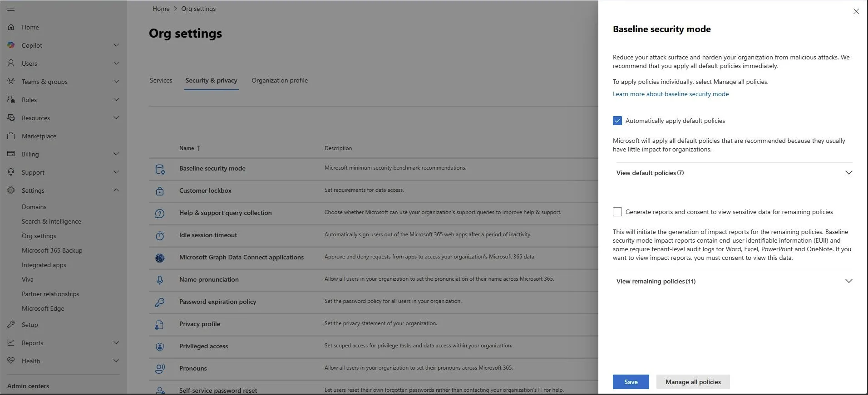Click the Idle session timeout clock icon

(x=160, y=235)
